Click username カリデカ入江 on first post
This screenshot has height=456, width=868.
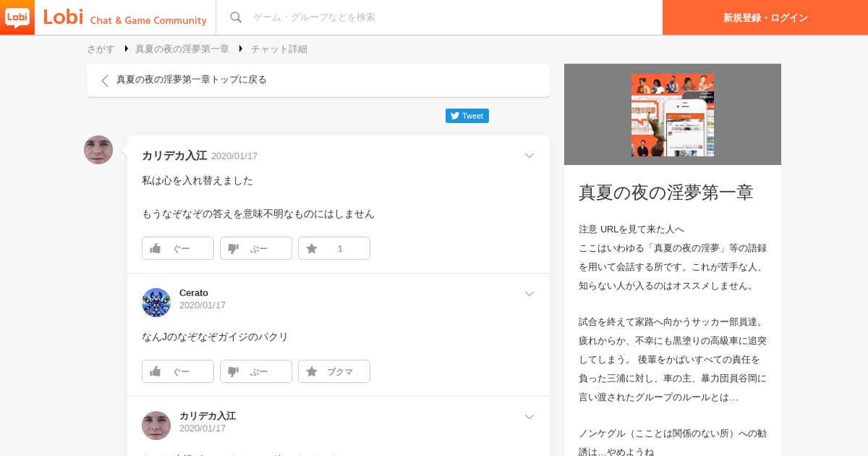point(174,156)
